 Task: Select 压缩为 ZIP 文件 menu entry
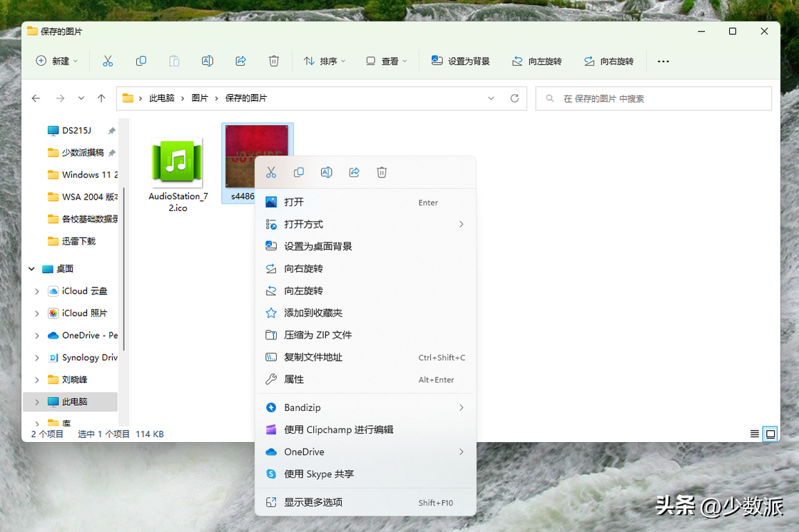[318, 335]
